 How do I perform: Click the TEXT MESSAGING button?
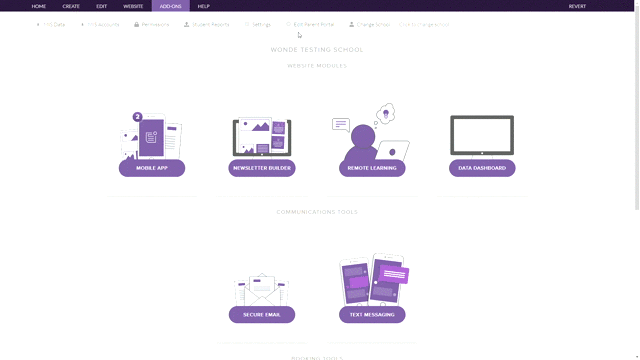click(372, 315)
